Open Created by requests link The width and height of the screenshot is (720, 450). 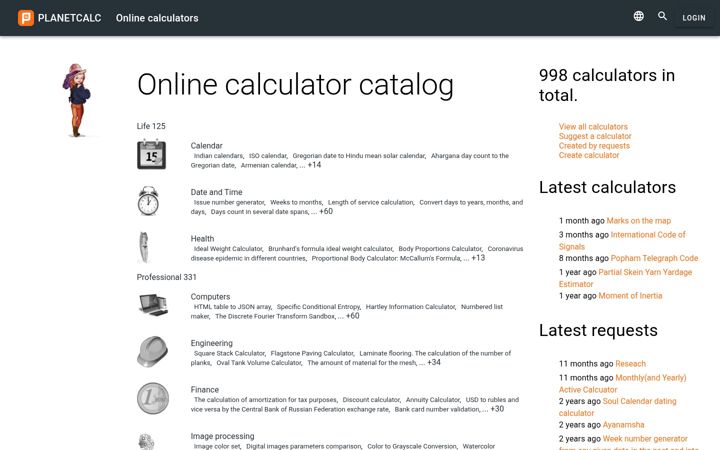pyautogui.click(x=594, y=146)
